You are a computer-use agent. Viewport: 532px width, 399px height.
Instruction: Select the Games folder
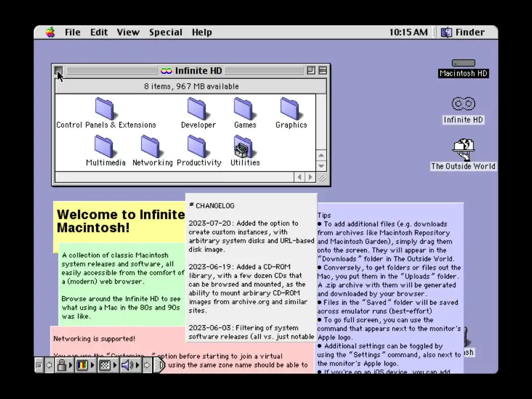click(x=245, y=114)
